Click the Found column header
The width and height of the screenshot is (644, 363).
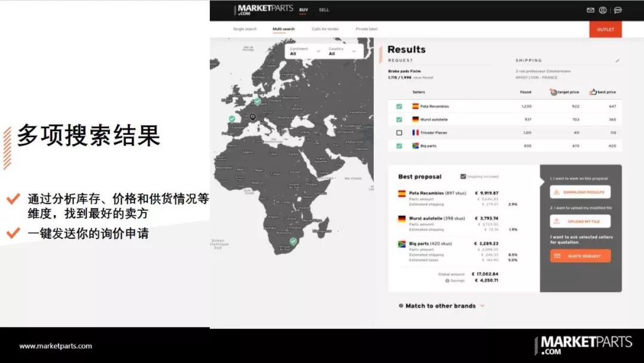(x=526, y=92)
